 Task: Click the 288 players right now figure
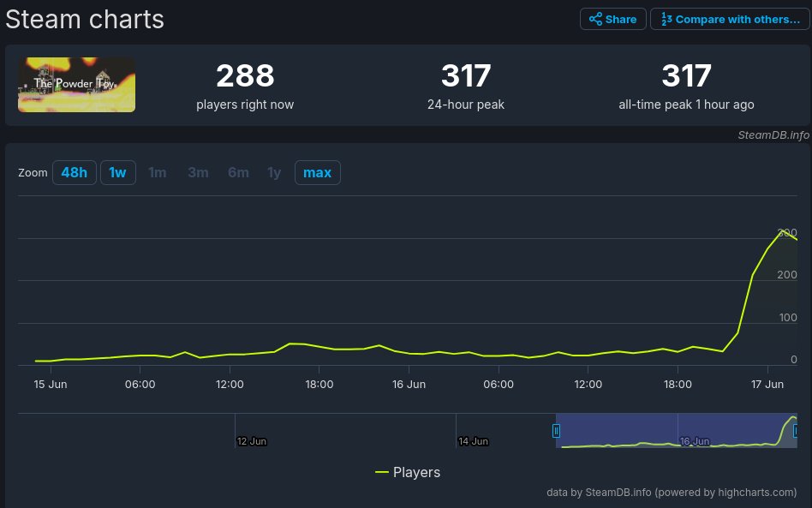tap(245, 75)
